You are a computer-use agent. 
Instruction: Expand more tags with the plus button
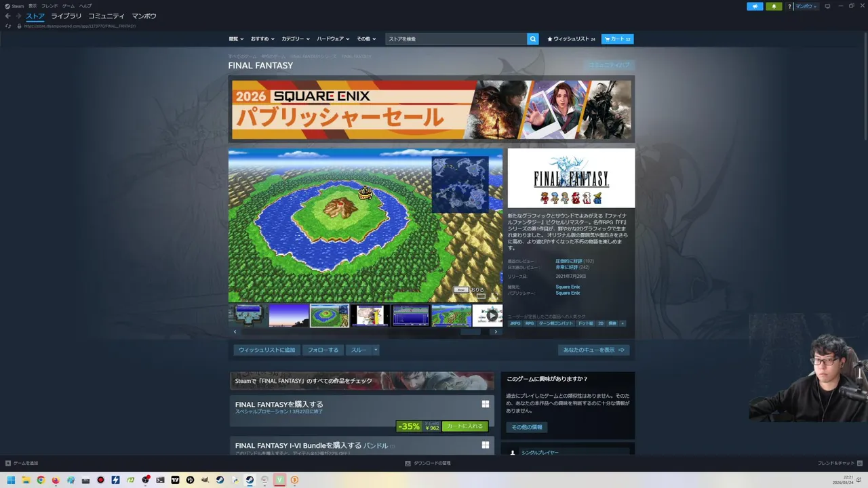(623, 323)
